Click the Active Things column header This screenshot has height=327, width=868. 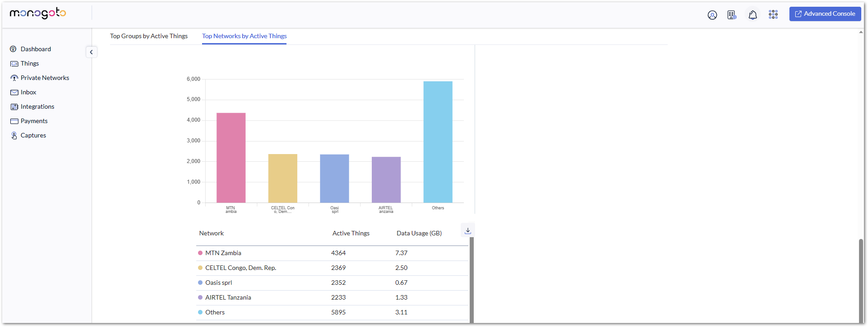351,233
